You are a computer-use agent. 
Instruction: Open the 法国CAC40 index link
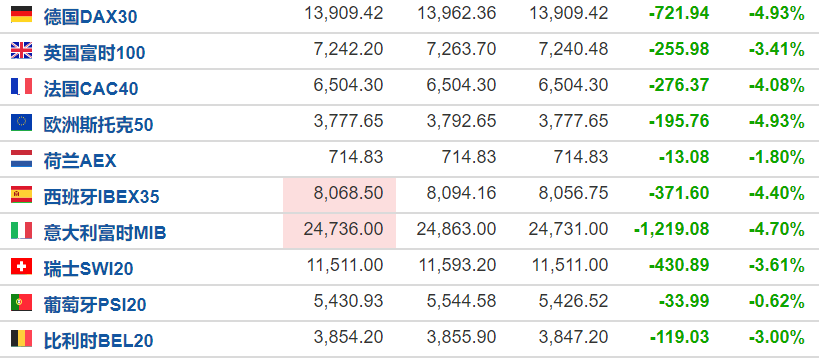pos(91,89)
